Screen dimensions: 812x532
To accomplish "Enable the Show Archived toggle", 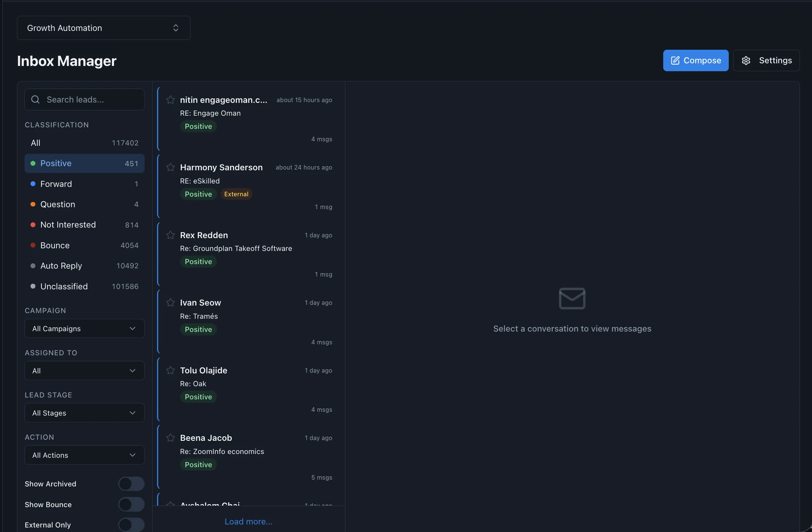I will [131, 484].
